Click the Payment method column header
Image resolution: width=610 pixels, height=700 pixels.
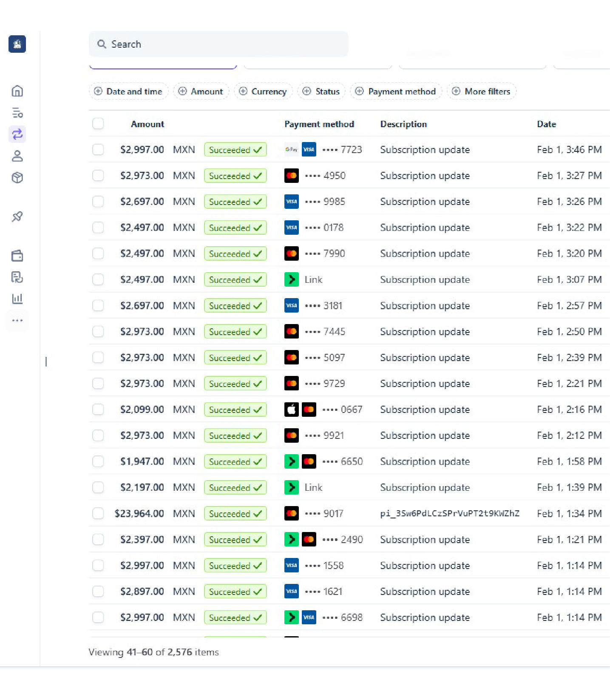319,124
